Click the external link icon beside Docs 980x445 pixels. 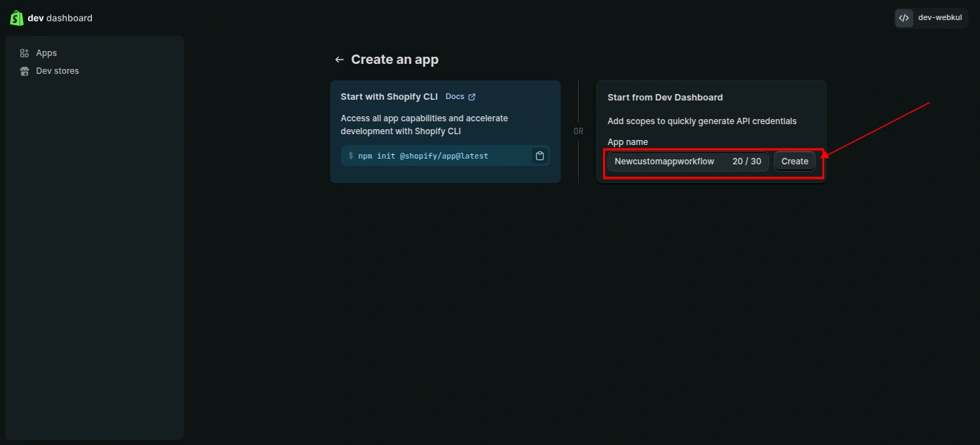[472, 97]
